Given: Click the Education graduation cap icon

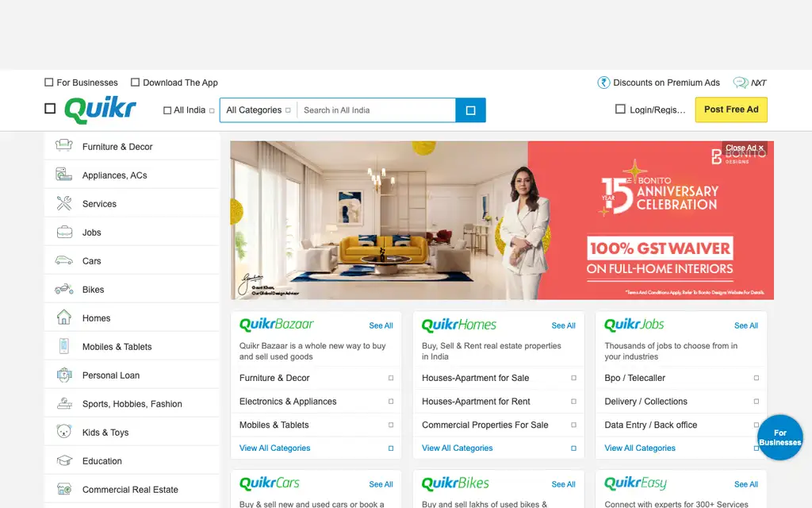Looking at the screenshot, I should (x=64, y=460).
